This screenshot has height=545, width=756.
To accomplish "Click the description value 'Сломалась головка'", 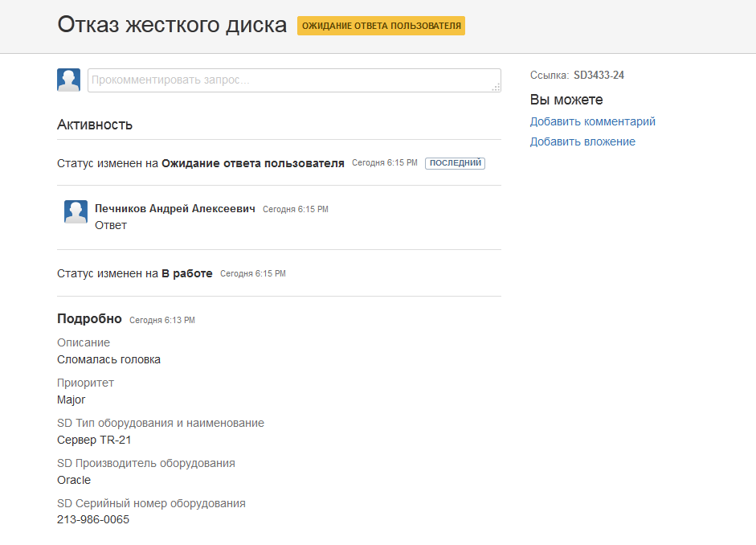I will pyautogui.click(x=108, y=360).
